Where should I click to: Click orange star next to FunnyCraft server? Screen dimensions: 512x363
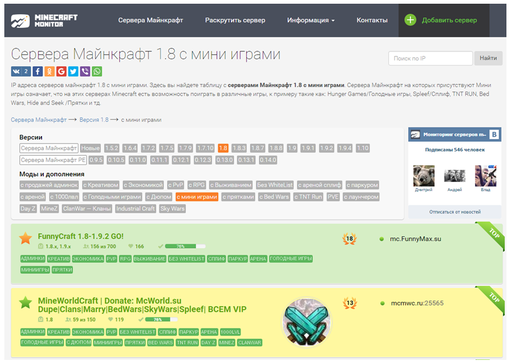25,238
